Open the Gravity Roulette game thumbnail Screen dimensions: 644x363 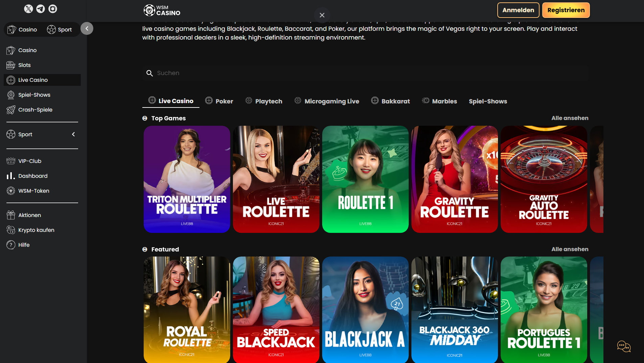point(454,179)
